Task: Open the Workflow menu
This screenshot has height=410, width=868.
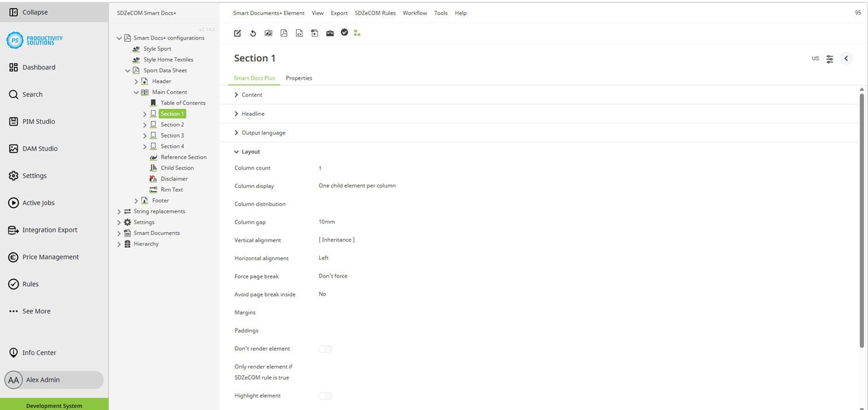Action: pos(414,13)
